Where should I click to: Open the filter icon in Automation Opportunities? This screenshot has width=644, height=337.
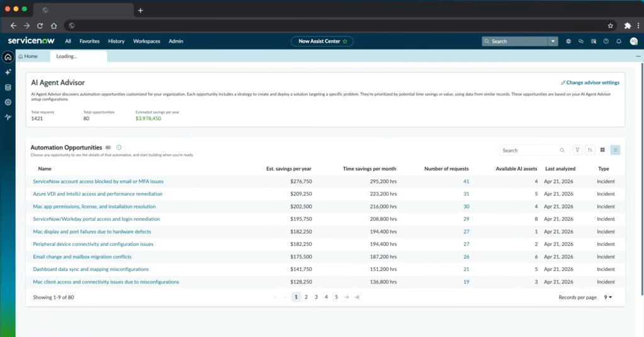tap(577, 150)
